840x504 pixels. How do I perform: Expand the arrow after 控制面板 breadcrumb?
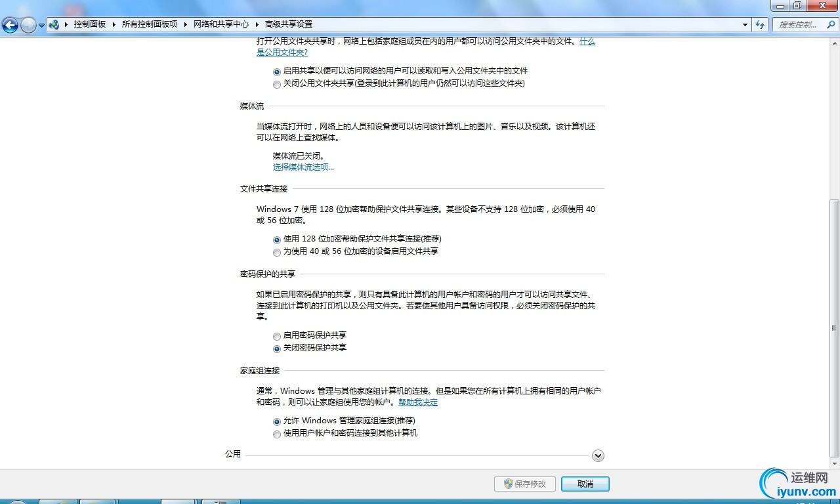(x=114, y=24)
